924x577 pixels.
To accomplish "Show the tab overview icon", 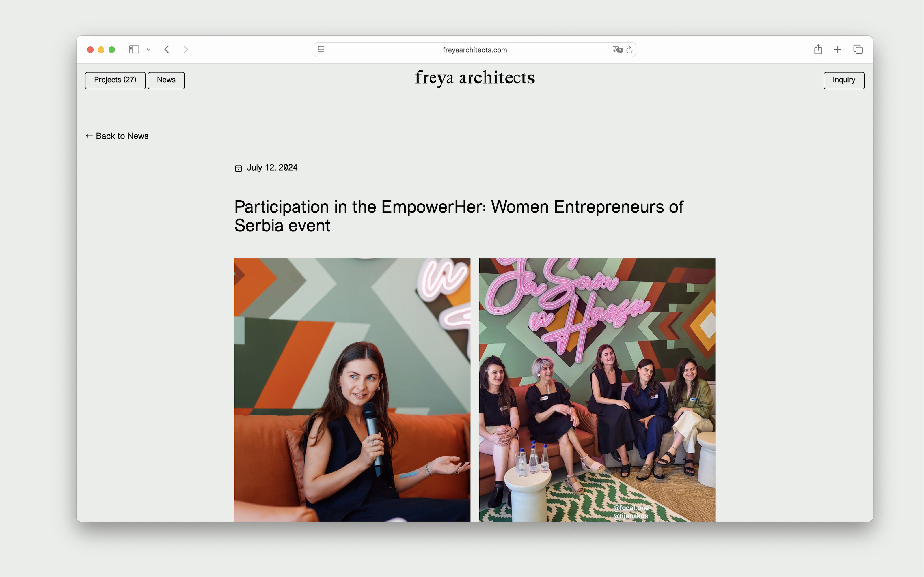I will (x=858, y=50).
